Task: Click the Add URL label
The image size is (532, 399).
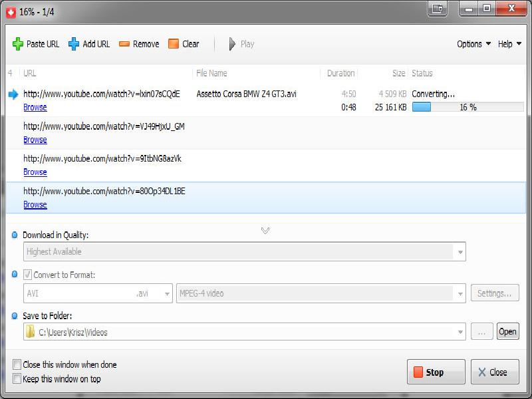Action: pyautogui.click(x=96, y=44)
